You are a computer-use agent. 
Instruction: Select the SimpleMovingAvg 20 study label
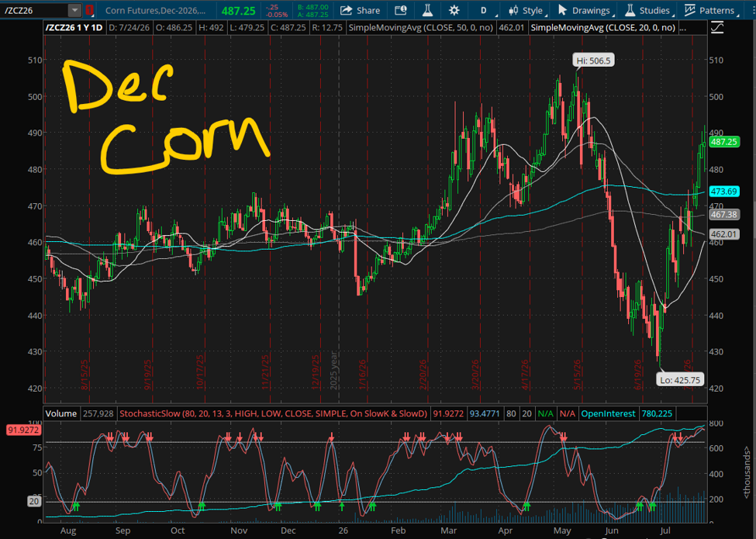point(602,27)
